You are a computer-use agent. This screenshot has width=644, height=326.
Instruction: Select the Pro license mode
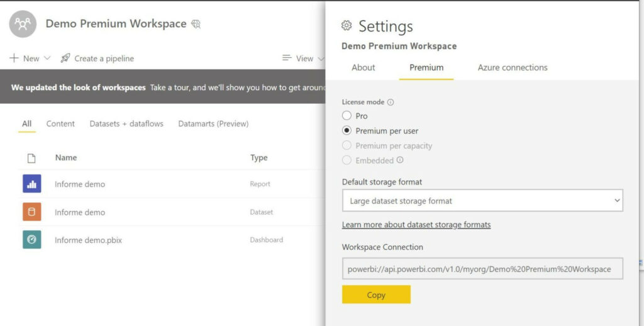point(347,116)
